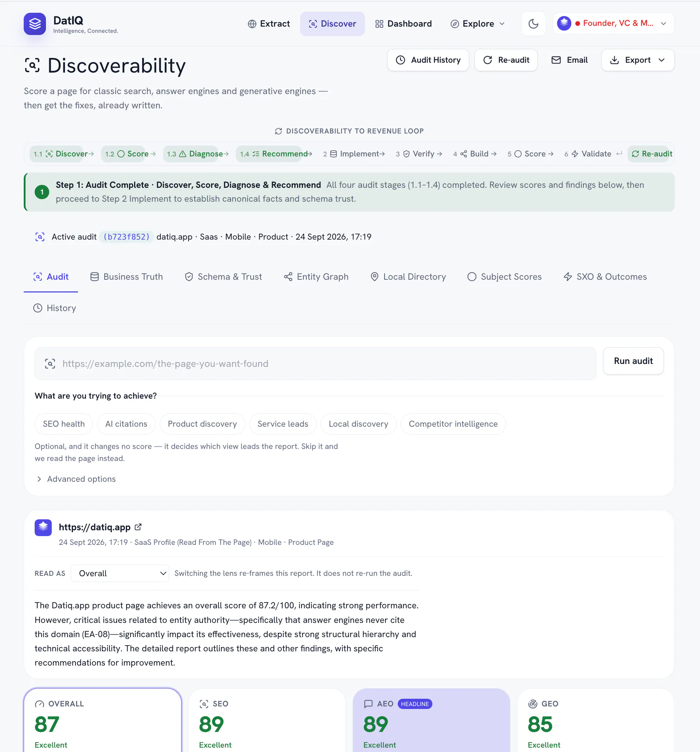The width and height of the screenshot is (700, 752).
Task: Open the Export dropdown
Action: [638, 60]
